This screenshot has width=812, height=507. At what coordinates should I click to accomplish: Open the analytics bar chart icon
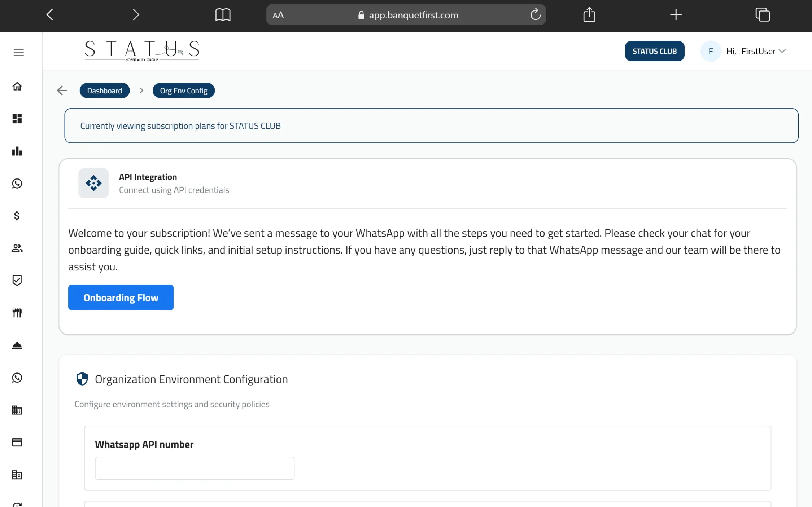[x=17, y=151]
